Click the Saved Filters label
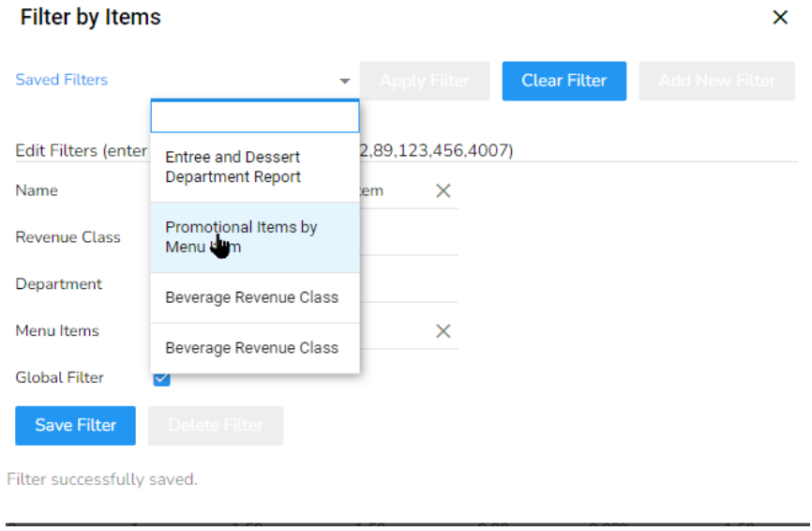Viewport: 812px width, 531px height. (62, 80)
